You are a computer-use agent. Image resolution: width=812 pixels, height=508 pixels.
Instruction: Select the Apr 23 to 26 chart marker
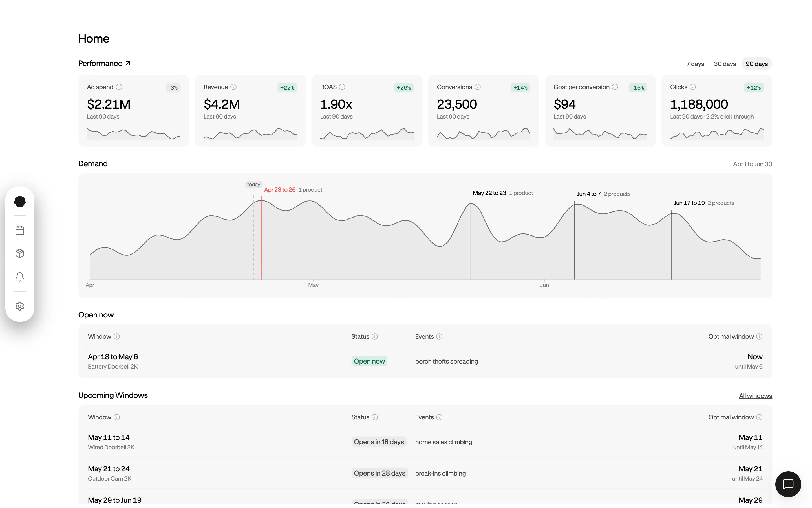279,190
